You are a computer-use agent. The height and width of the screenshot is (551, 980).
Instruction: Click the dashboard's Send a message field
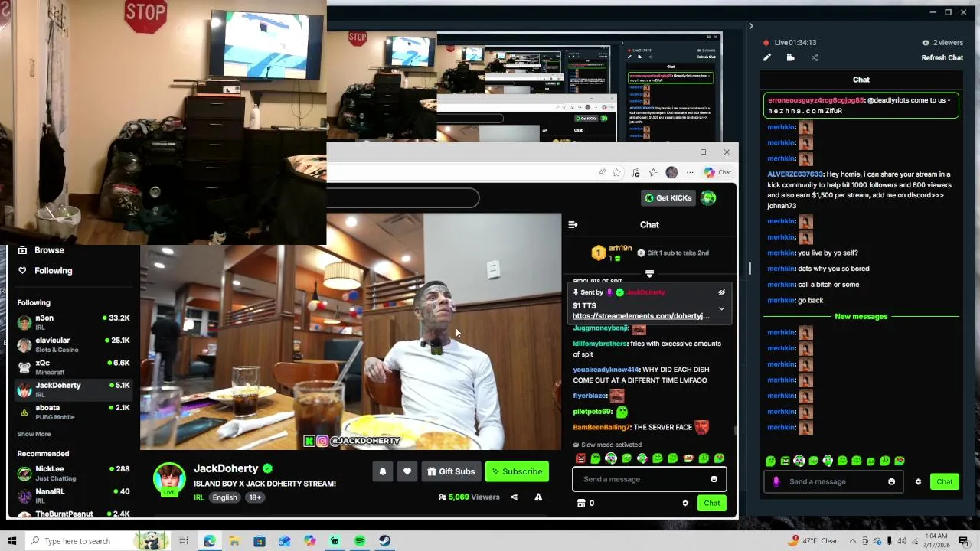833,481
